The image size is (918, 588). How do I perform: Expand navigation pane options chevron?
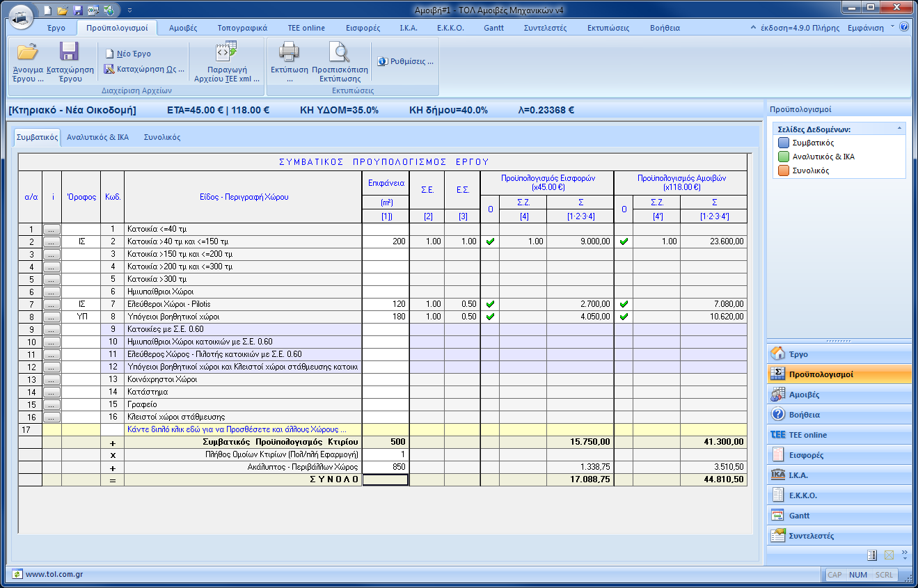[905, 555]
